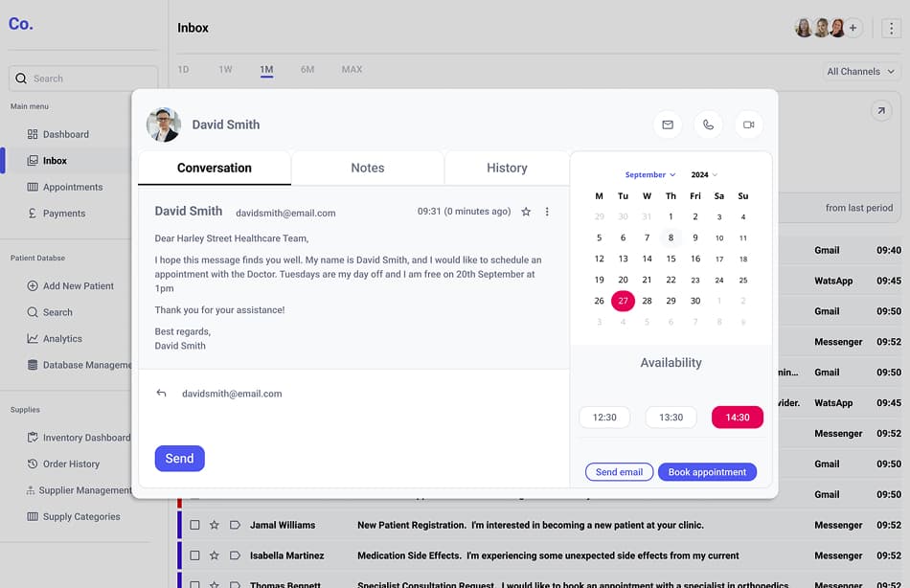Switch to the History tab
910x588 pixels.
tap(506, 168)
